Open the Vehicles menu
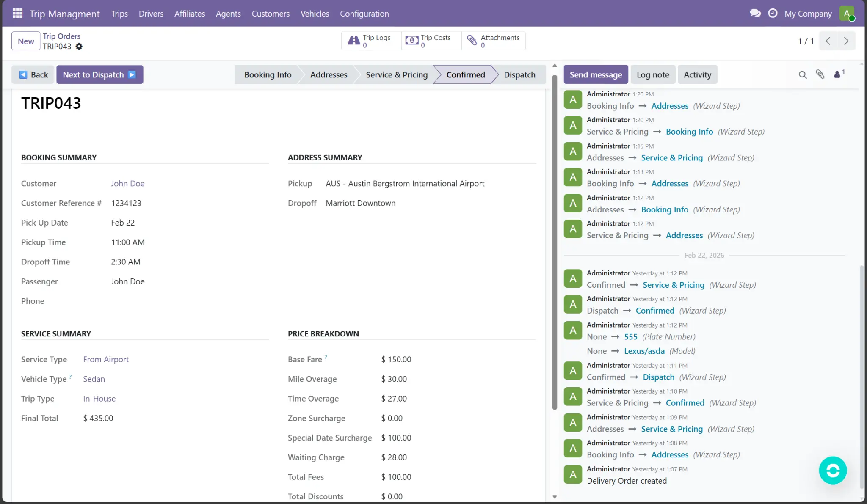The image size is (867, 504). pyautogui.click(x=315, y=14)
